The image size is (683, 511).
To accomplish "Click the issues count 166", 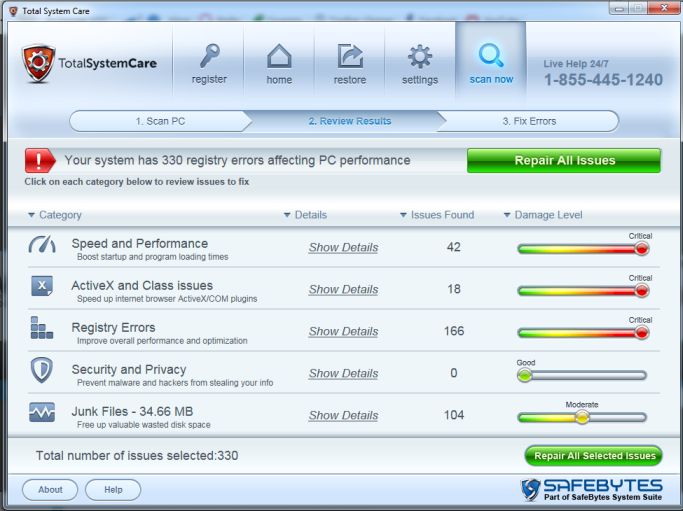I will 454,331.
